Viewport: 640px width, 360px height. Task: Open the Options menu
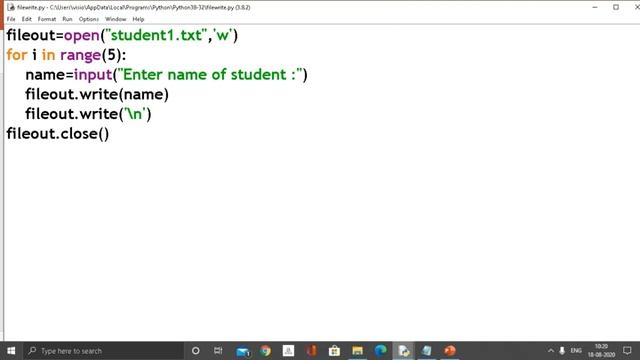[89, 19]
